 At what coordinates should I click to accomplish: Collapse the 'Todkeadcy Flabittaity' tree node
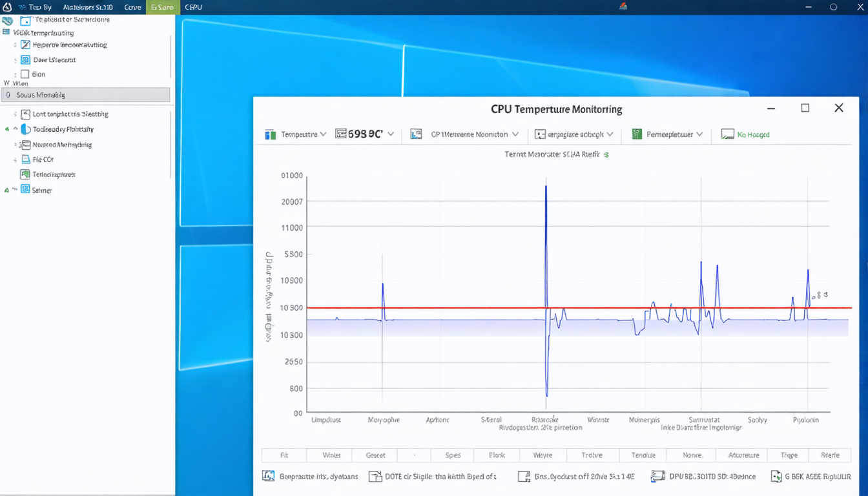15,129
